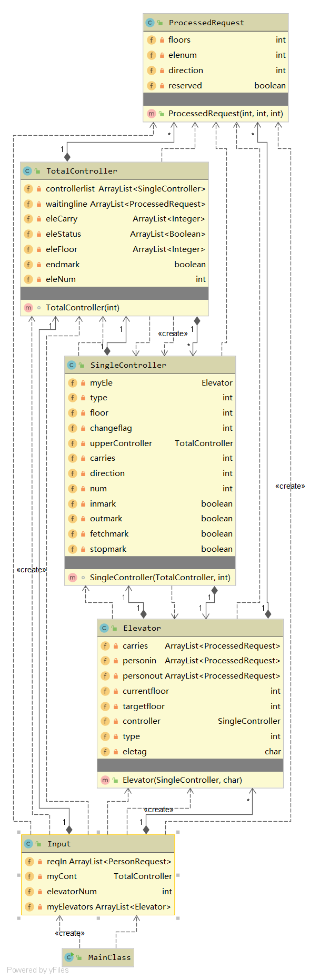
Task: Click the myCont field name
Action: click(62, 876)
